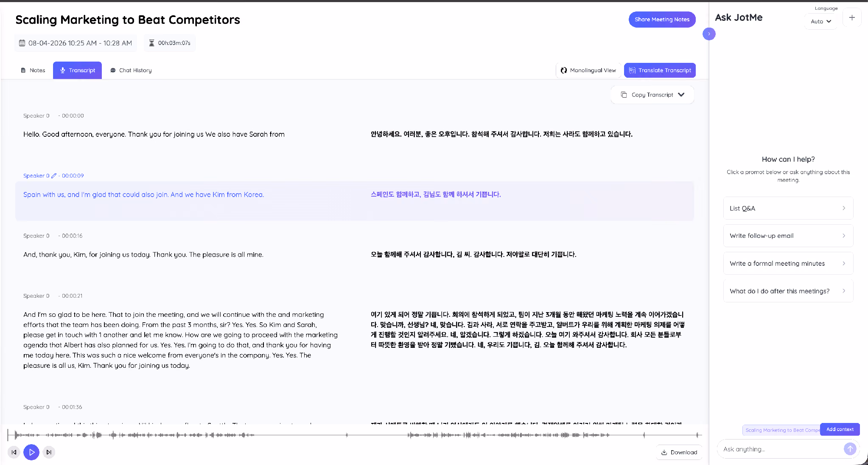Click chevron beside Write follow-up email
Viewport: 868px width, 465px height.
[x=844, y=236]
